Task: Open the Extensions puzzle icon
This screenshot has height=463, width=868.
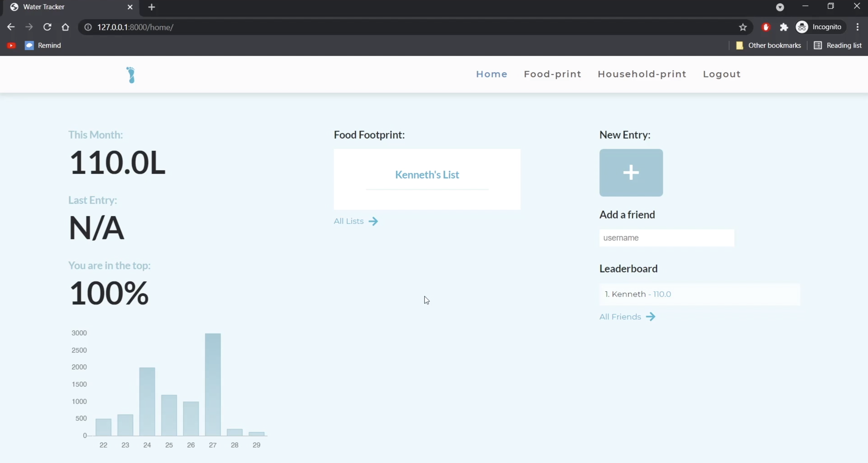Action: 784,27
